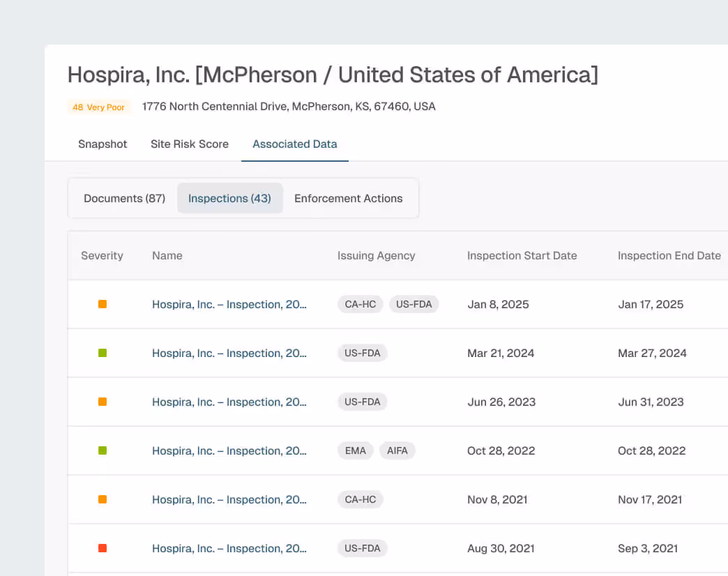Sort by the Inspection Start Date column header
728x576 pixels.
[522, 255]
